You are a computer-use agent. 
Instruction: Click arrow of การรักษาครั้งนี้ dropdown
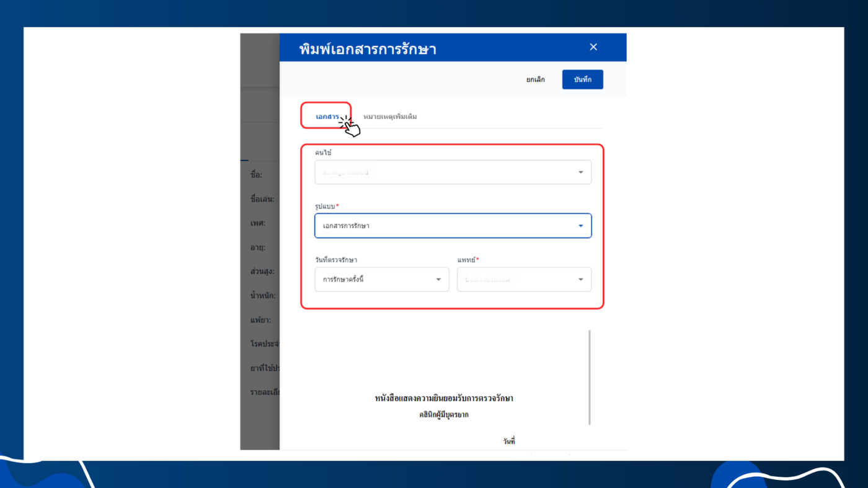point(438,280)
